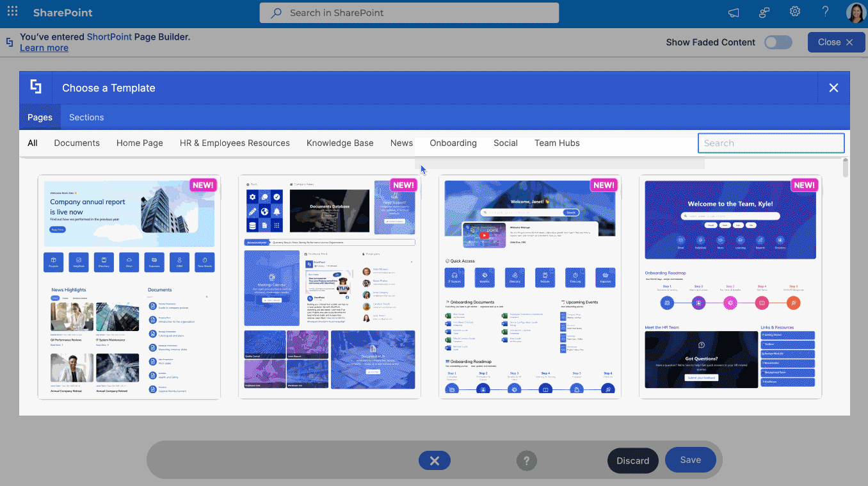Discard the current changes

632,460
